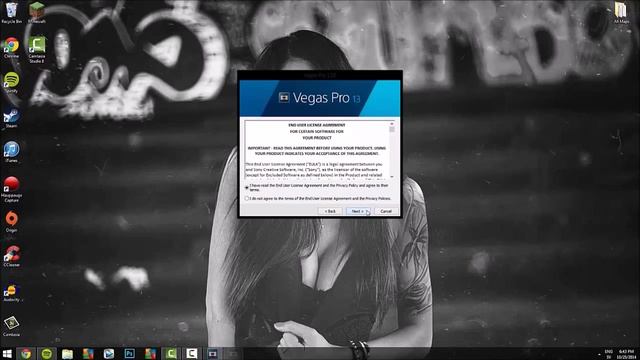Select the Chrome desktop shortcut
The width and height of the screenshot is (640, 360).
click(x=11, y=48)
